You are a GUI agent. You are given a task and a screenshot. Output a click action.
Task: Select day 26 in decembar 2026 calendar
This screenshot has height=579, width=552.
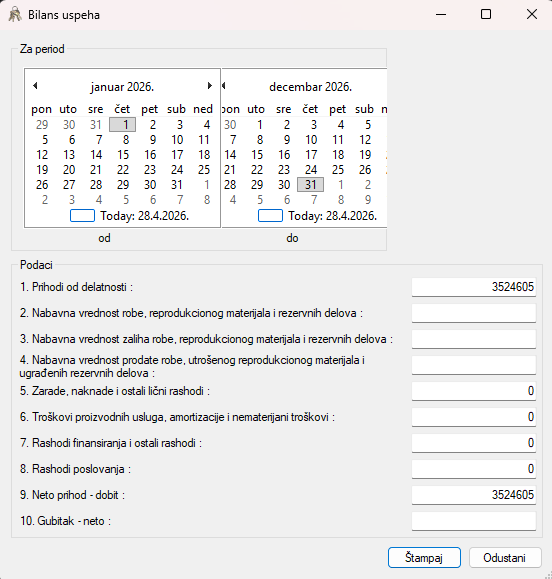(x=365, y=170)
